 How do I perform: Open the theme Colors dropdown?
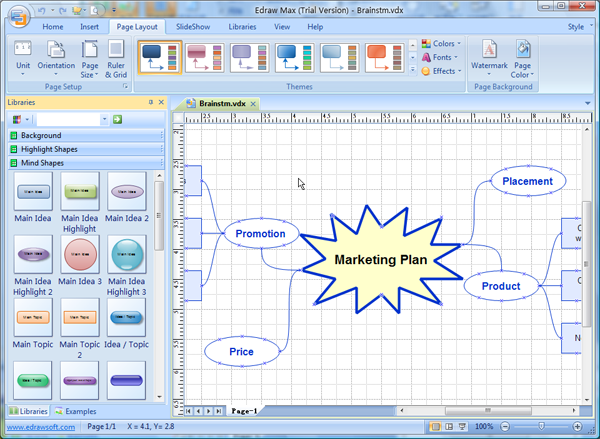tap(441, 44)
